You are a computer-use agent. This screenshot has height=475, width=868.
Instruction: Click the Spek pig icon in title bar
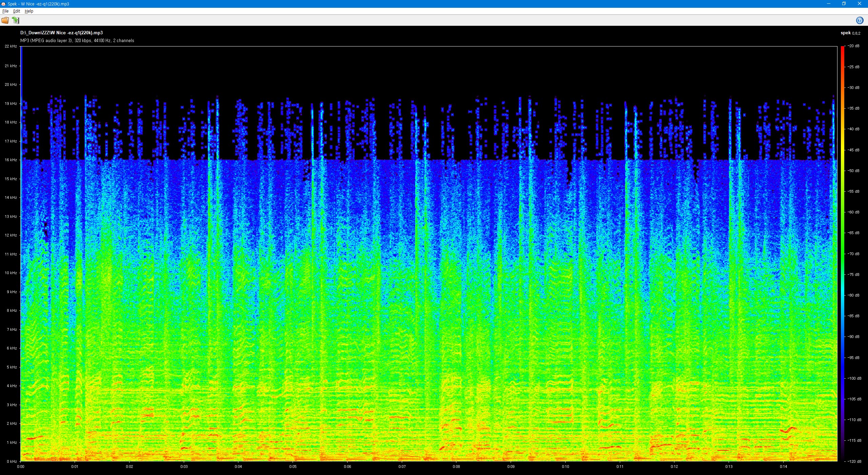(x=3, y=4)
